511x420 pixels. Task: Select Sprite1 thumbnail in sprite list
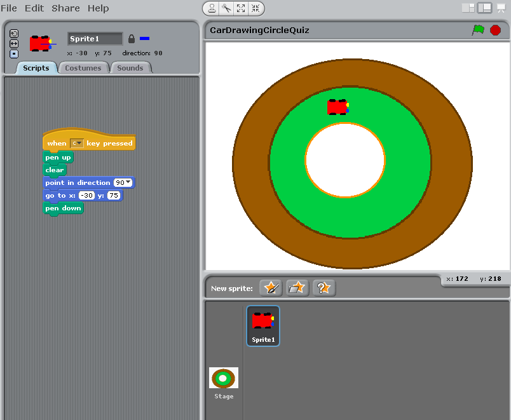(263, 326)
